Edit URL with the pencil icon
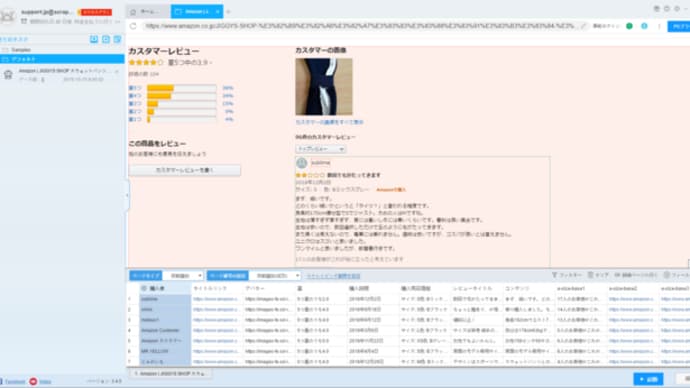This screenshot has height=388, width=690. 584,26
